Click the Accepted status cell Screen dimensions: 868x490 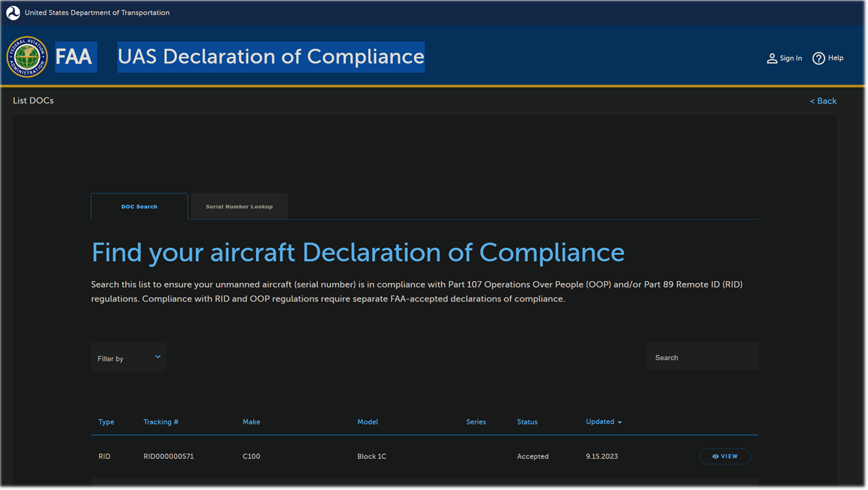tap(532, 457)
